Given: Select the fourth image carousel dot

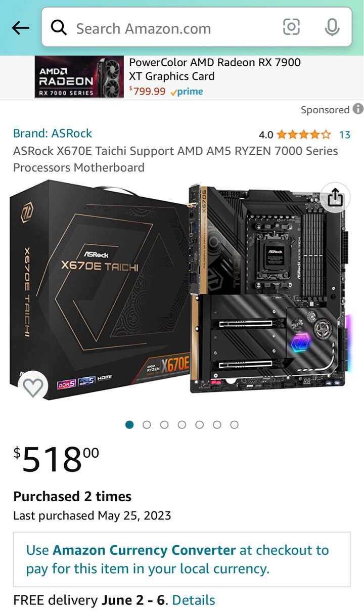Looking at the screenshot, I should click(x=182, y=425).
